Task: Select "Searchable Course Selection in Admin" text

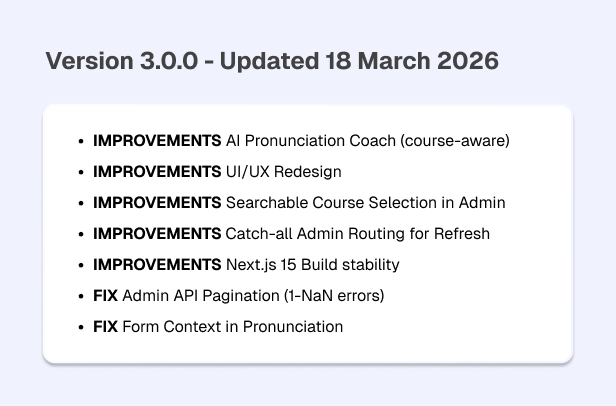Action: pos(365,203)
